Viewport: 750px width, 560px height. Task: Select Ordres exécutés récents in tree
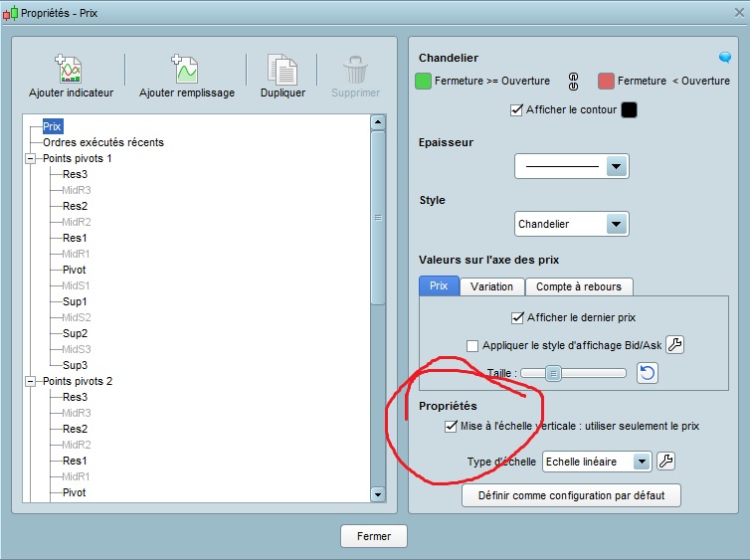tap(103, 142)
